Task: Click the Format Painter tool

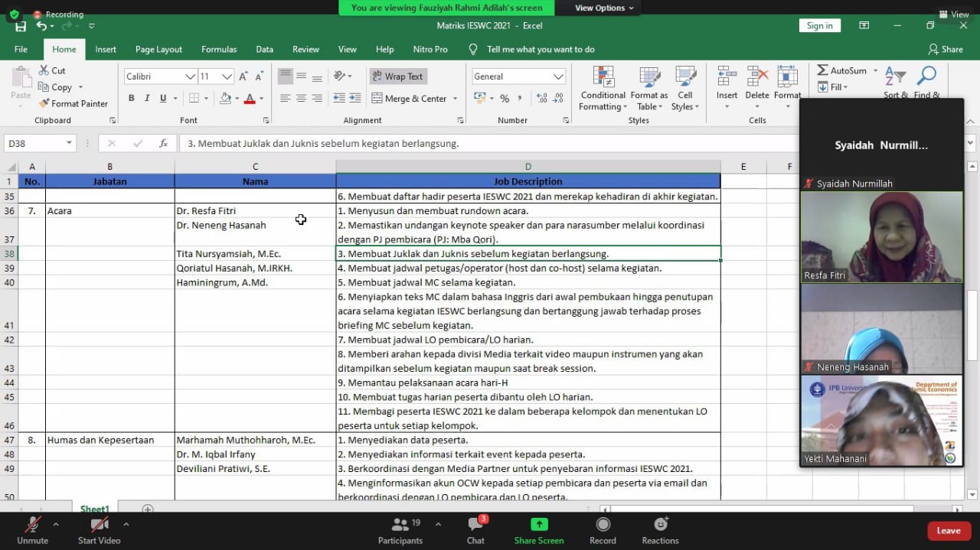Action: [x=73, y=103]
